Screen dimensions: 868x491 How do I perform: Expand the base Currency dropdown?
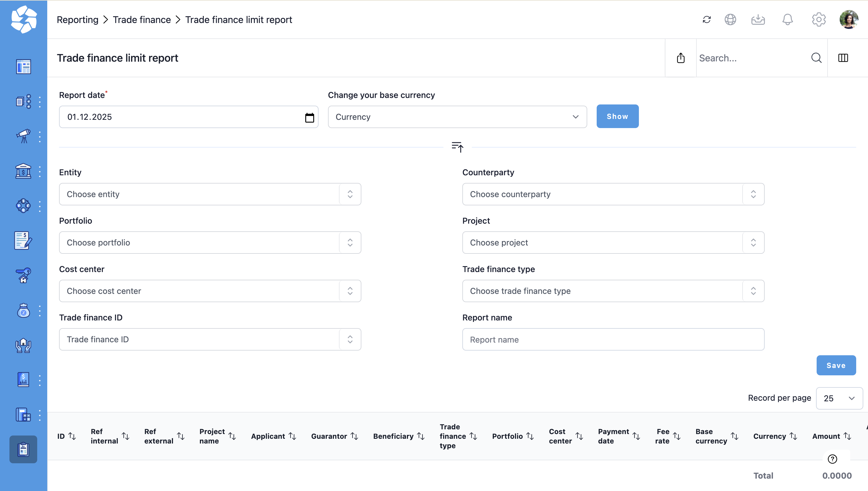point(457,117)
